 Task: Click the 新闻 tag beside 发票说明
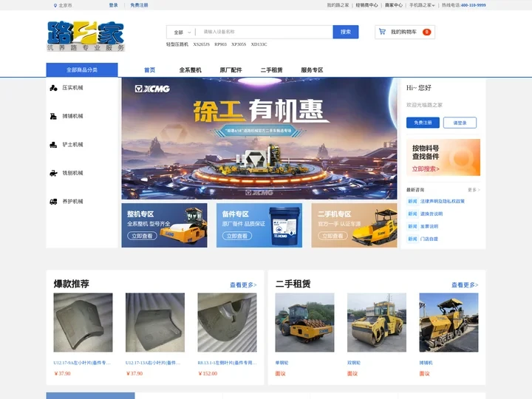(x=412, y=226)
